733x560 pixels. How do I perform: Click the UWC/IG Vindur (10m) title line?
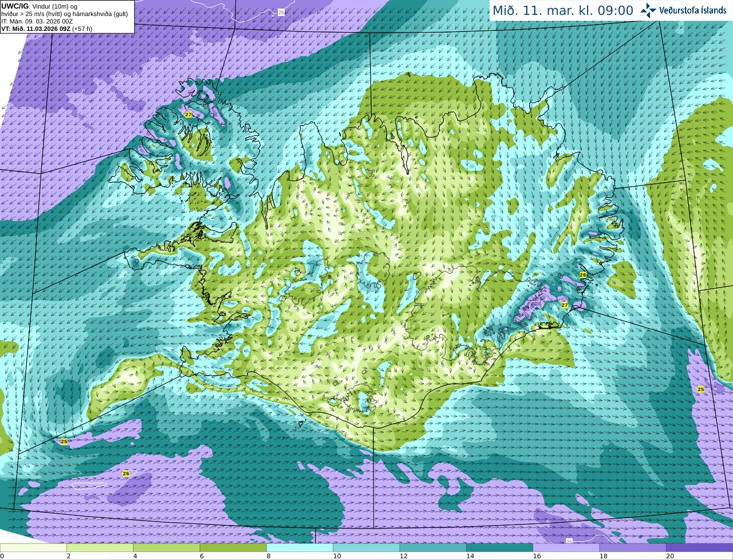[39, 6]
